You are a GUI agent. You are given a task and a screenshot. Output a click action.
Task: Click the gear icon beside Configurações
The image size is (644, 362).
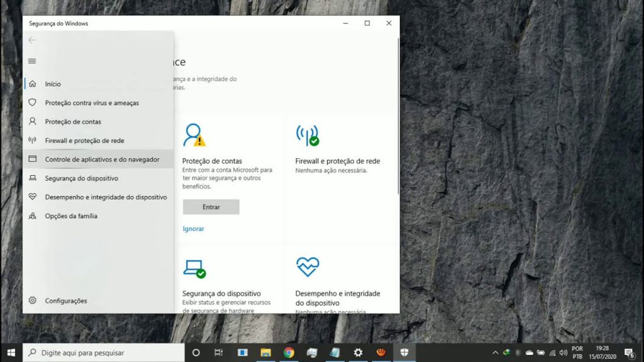33,300
